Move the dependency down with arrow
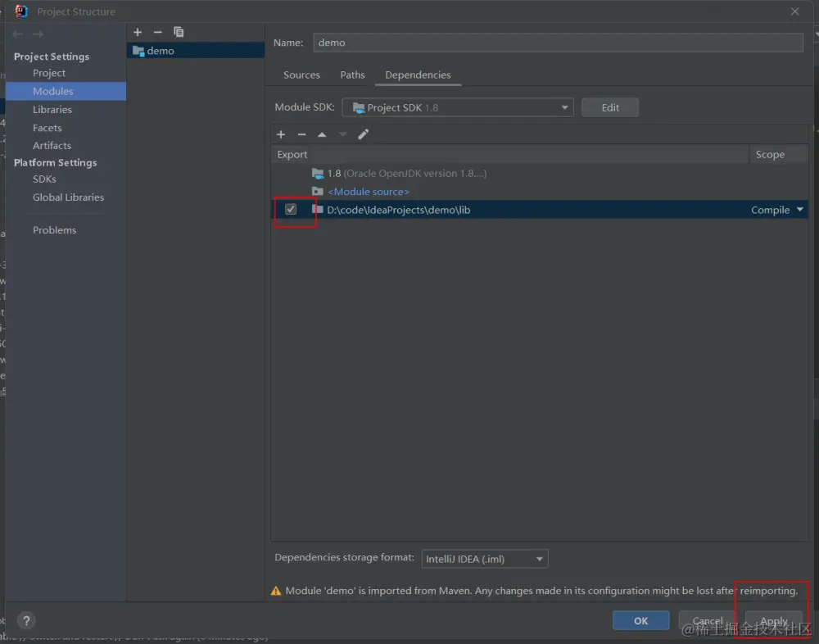 click(x=342, y=135)
